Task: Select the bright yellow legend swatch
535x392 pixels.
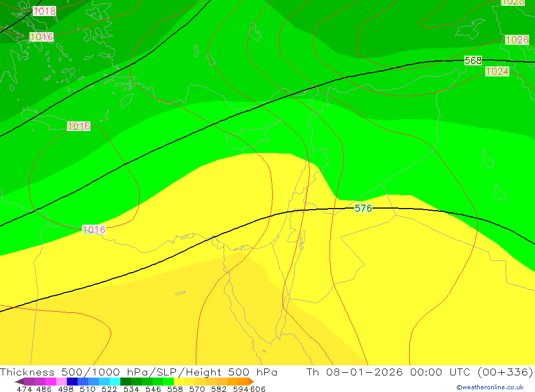Action: point(179,381)
